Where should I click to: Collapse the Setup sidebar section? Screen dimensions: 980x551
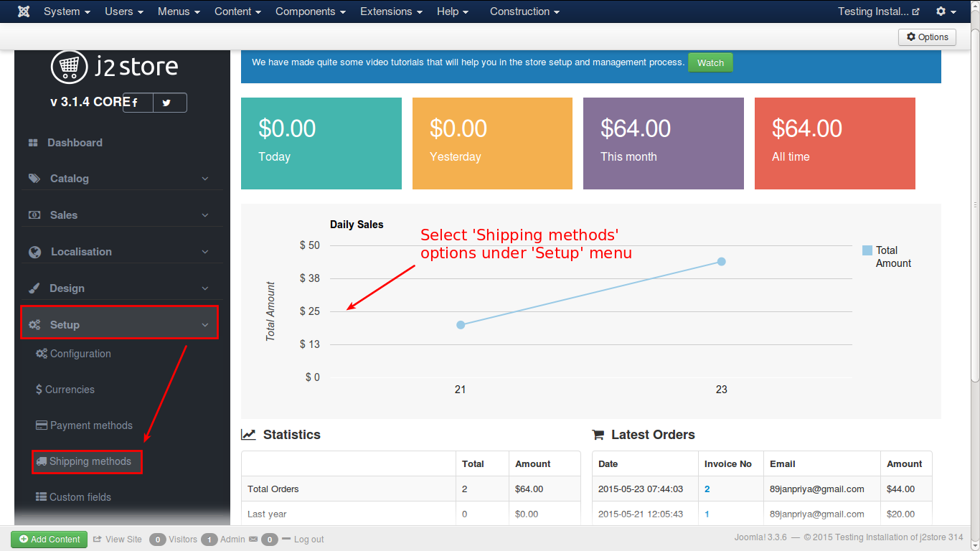119,325
